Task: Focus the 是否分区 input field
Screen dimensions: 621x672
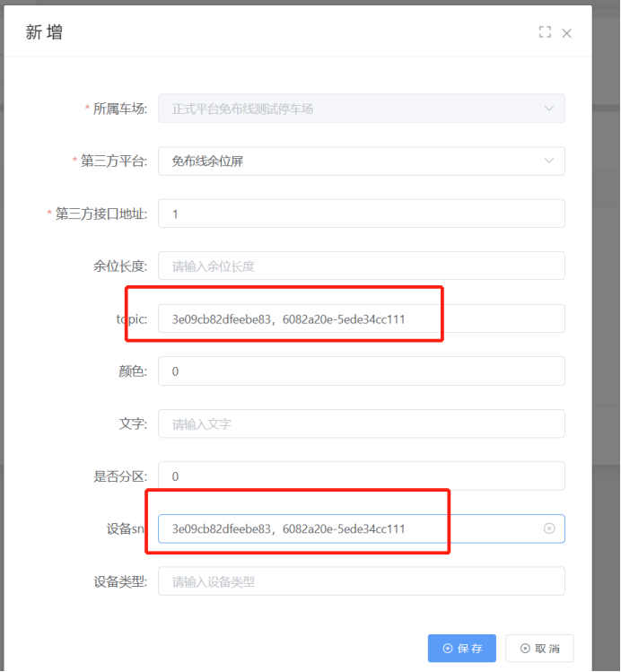Action: pyautogui.click(x=362, y=476)
